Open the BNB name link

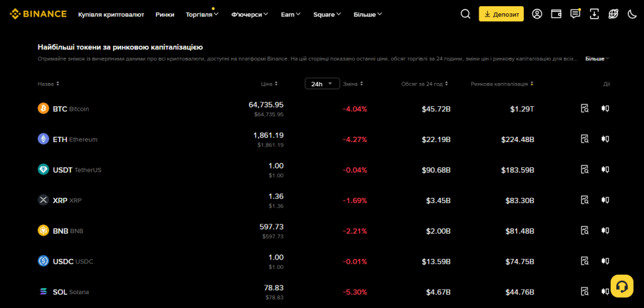[68, 231]
